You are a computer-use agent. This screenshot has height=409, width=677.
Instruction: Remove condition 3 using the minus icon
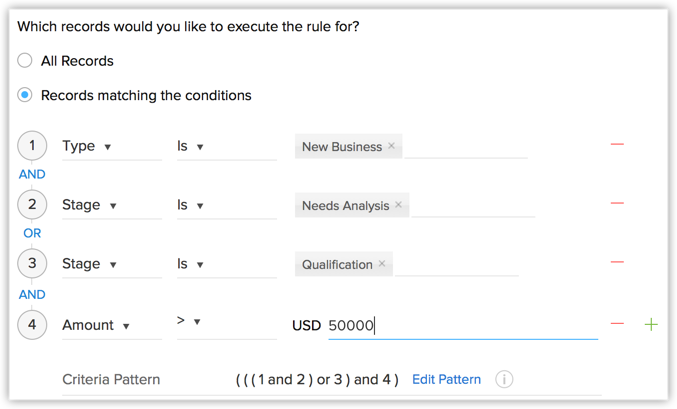tap(617, 262)
